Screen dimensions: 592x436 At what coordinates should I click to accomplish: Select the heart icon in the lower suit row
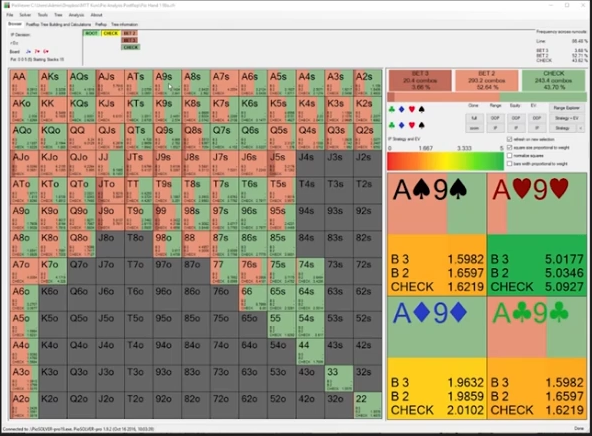[x=412, y=125]
